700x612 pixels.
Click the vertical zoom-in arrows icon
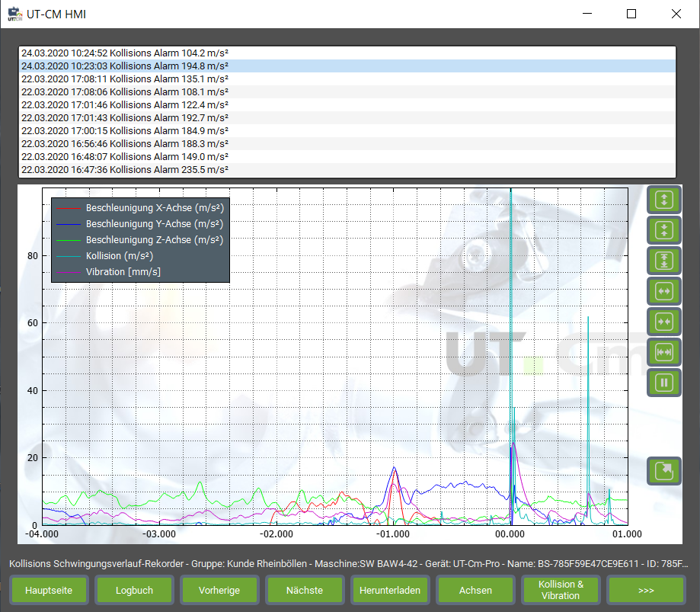[x=663, y=200]
